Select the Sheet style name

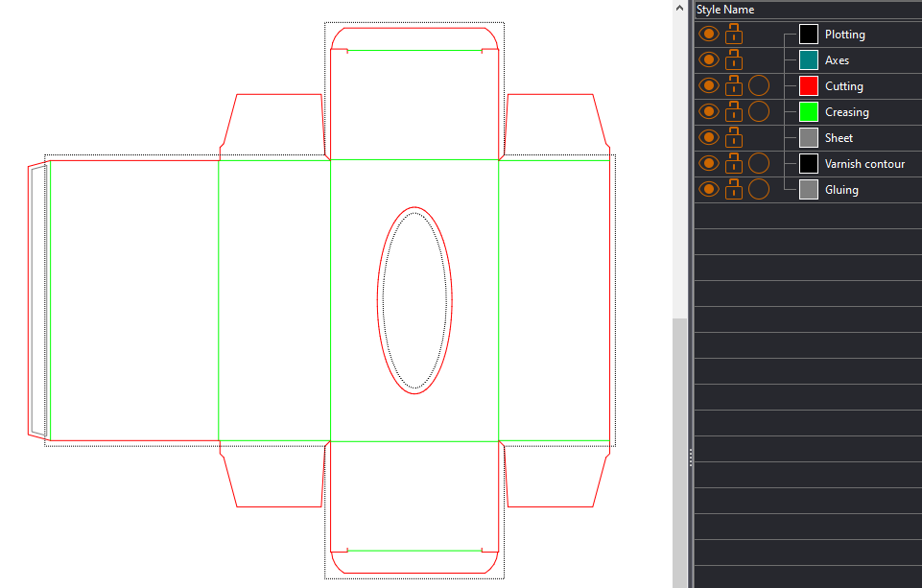(x=839, y=137)
